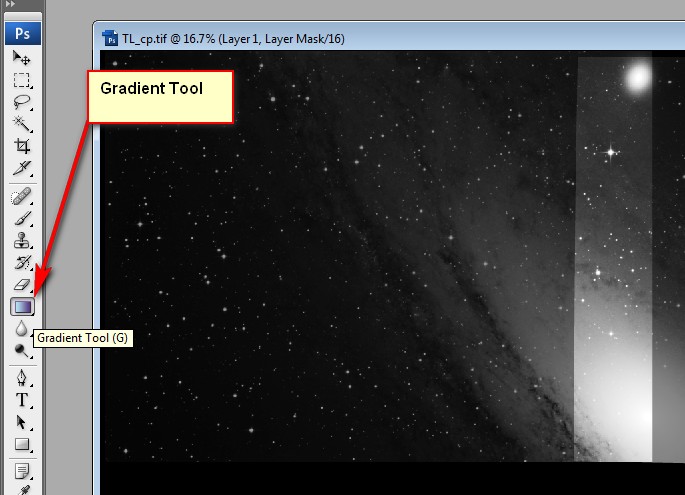Choose the Healing Brush tool
Viewport: 685px width, 495px height.
tap(22, 196)
